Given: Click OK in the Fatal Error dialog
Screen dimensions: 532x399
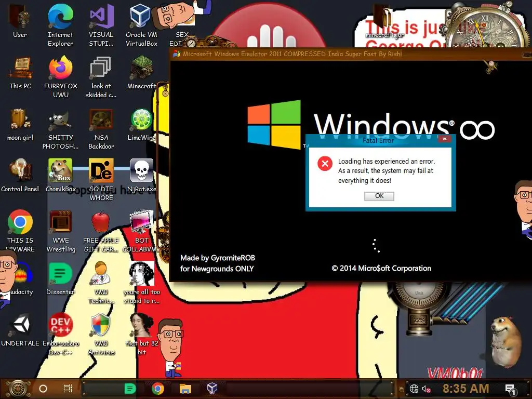Looking at the screenshot, I should (x=379, y=196).
